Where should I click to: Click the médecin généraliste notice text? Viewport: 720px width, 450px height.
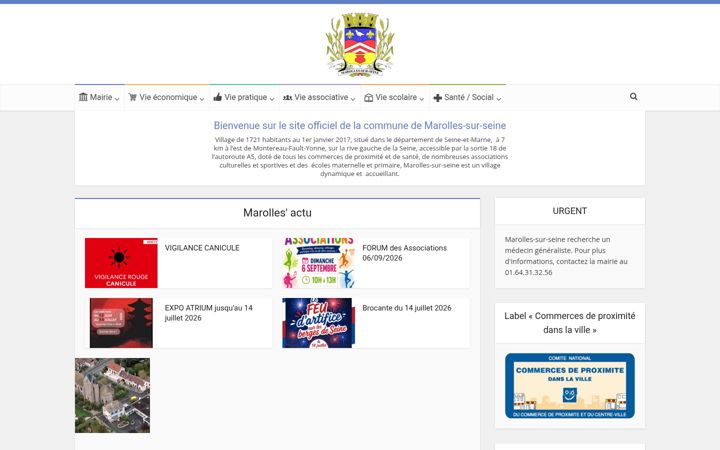click(x=566, y=256)
